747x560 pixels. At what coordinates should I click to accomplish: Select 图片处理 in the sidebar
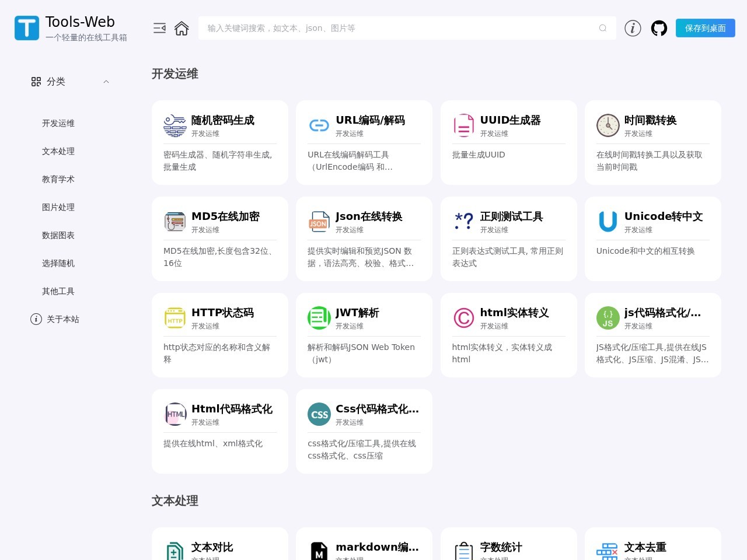(x=58, y=207)
